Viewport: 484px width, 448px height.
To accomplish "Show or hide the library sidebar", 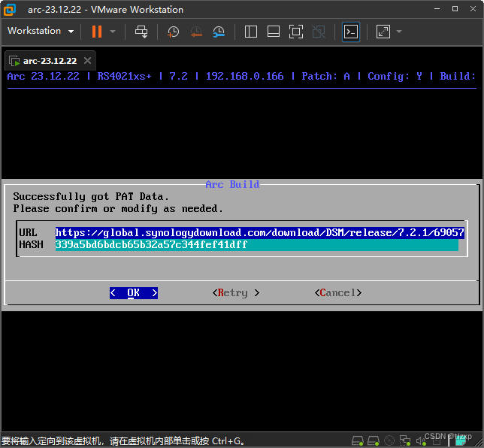I will click(x=251, y=32).
